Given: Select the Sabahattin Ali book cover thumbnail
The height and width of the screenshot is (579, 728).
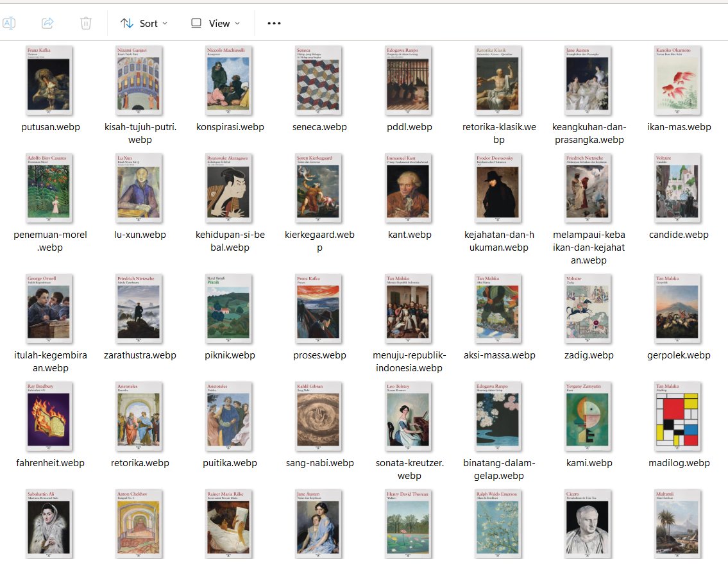Looking at the screenshot, I should (50, 524).
